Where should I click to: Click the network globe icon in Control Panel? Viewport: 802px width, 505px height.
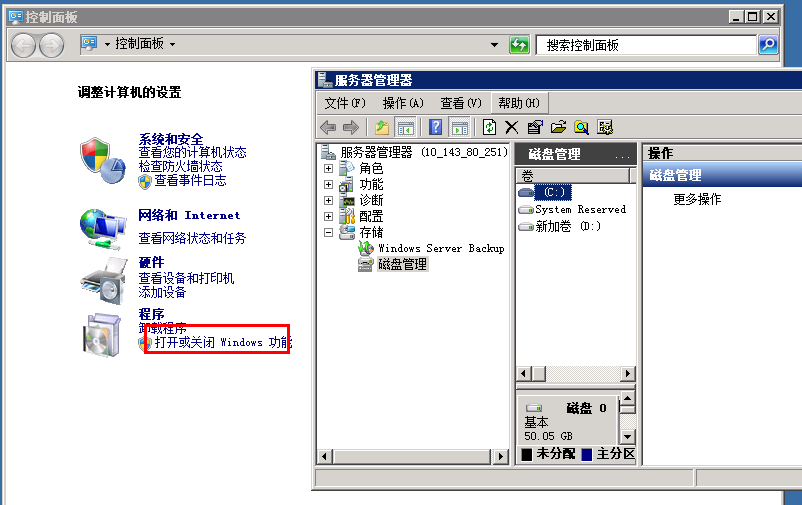tap(103, 229)
